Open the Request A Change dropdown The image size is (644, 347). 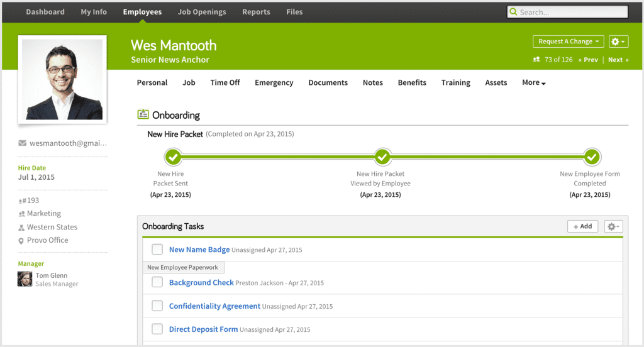pos(568,41)
